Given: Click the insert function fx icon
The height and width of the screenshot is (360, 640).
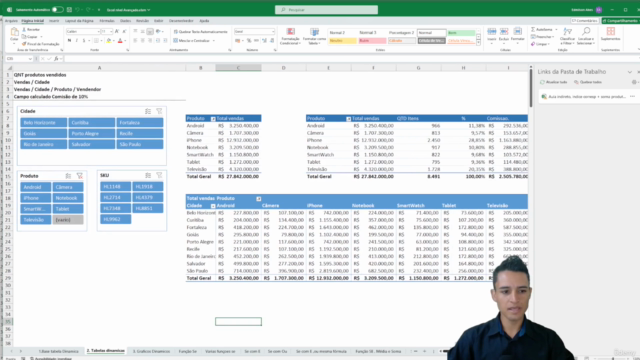Looking at the screenshot, I should click(x=56, y=59).
